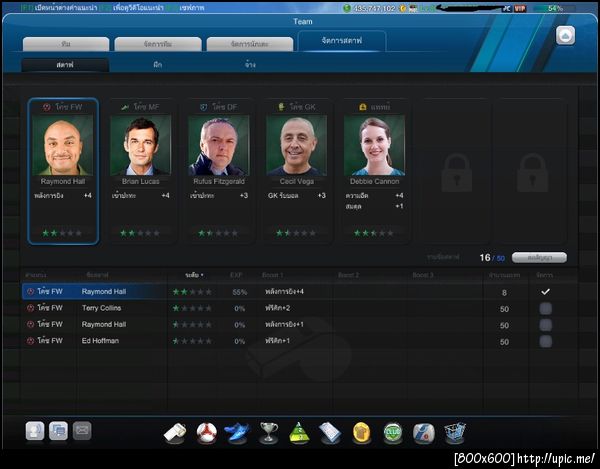Open the soccer ball icon in the dock
Image resolution: width=600 pixels, height=469 pixels.
pos(207,433)
